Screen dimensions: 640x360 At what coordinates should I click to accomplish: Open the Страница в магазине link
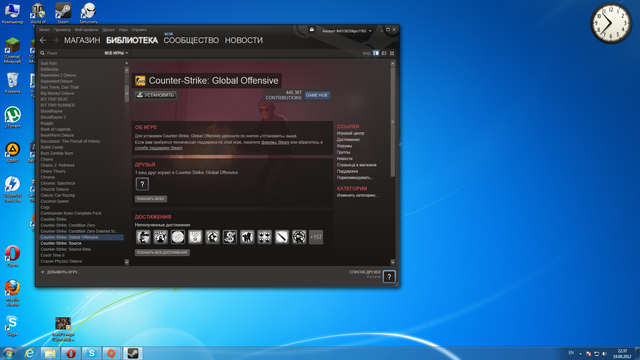tap(357, 165)
